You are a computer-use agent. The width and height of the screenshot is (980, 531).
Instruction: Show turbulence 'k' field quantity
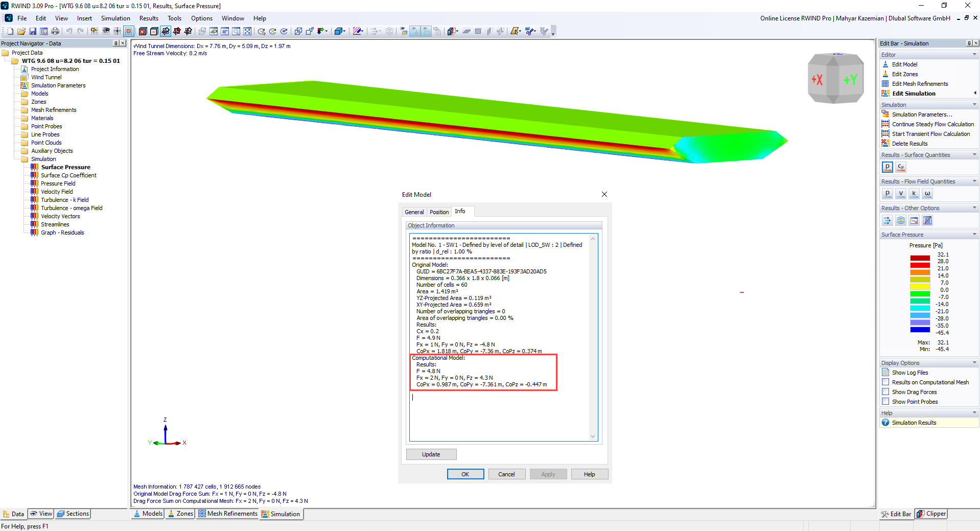pos(914,193)
